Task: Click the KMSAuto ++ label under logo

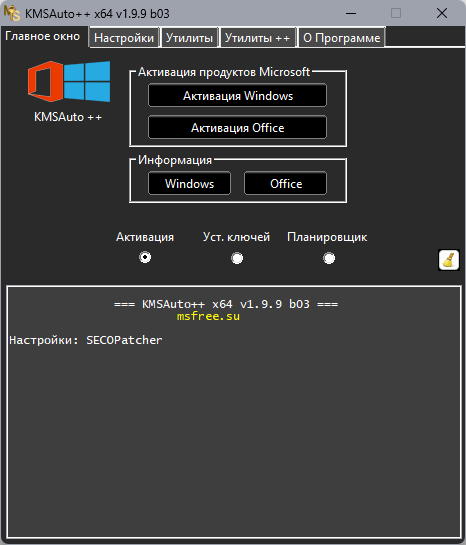Action: [68, 117]
